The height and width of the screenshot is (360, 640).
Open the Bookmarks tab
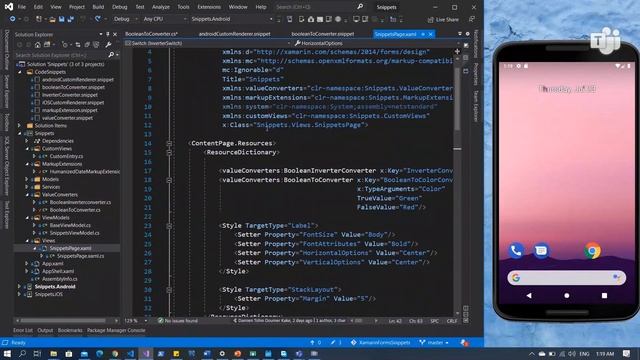(70, 330)
